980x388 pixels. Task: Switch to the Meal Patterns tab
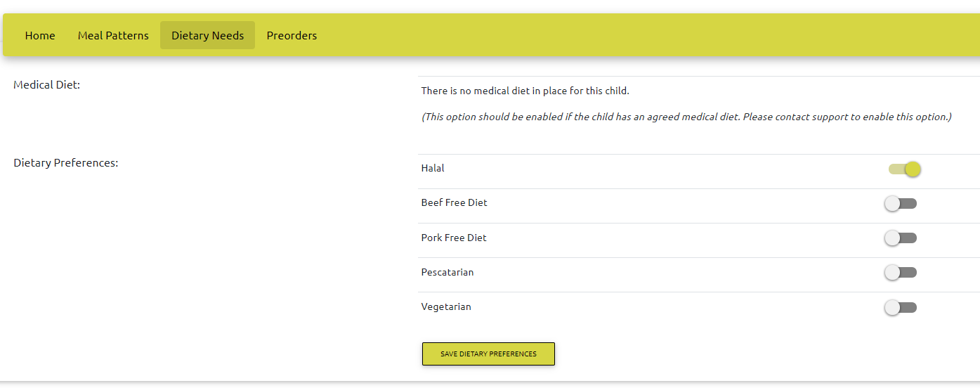pos(113,35)
